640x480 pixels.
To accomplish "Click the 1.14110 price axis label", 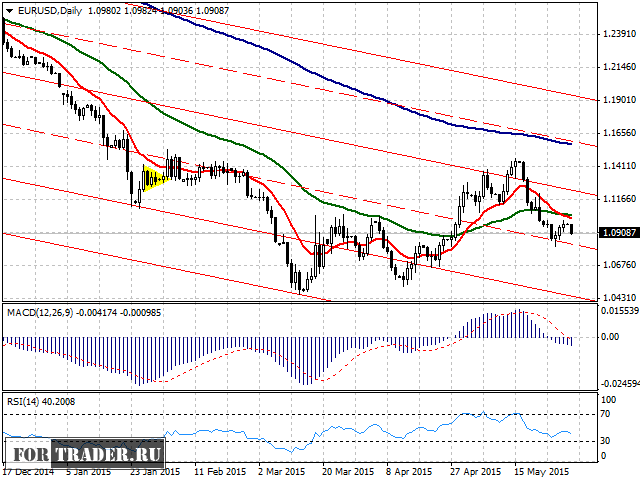I will coord(619,166).
